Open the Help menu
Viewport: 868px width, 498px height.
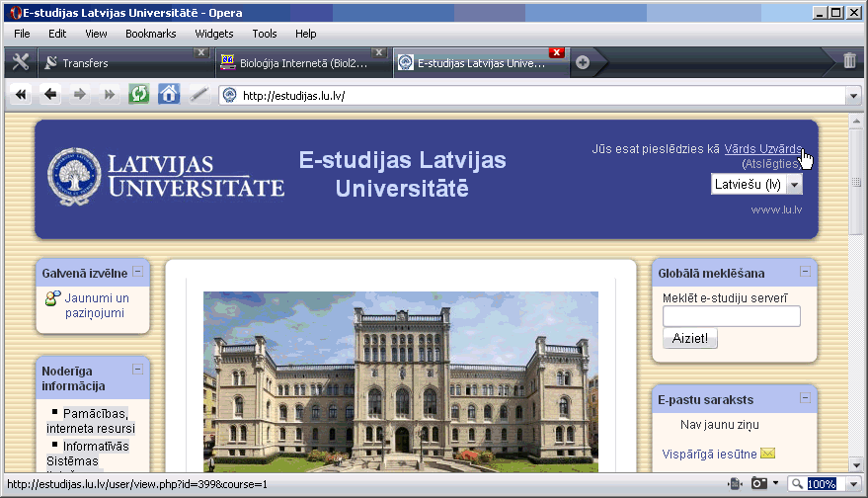[305, 34]
